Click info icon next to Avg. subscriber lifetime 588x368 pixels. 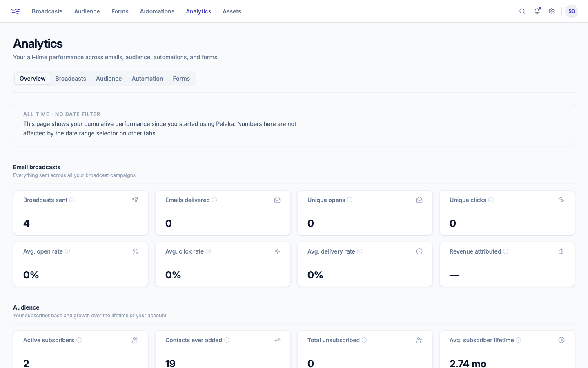[519, 340]
